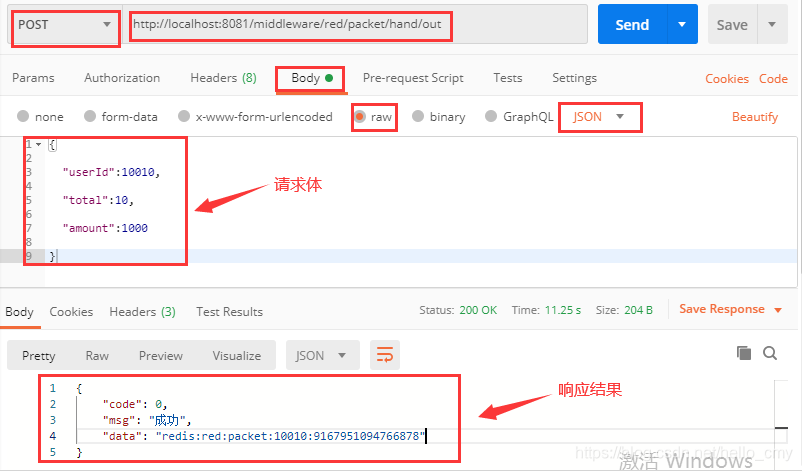Click the "userId":10010 line in request body
Image resolution: width=802 pixels, height=471 pixels.
point(112,172)
